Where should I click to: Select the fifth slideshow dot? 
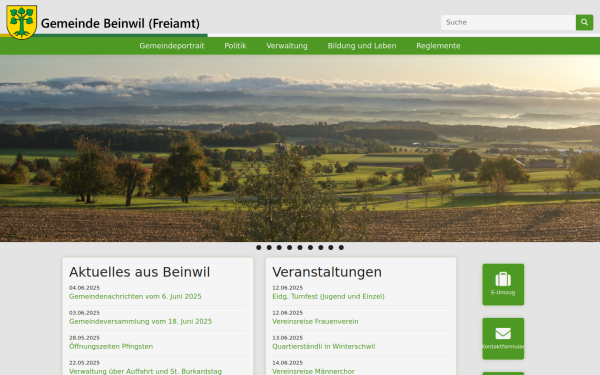click(300, 248)
